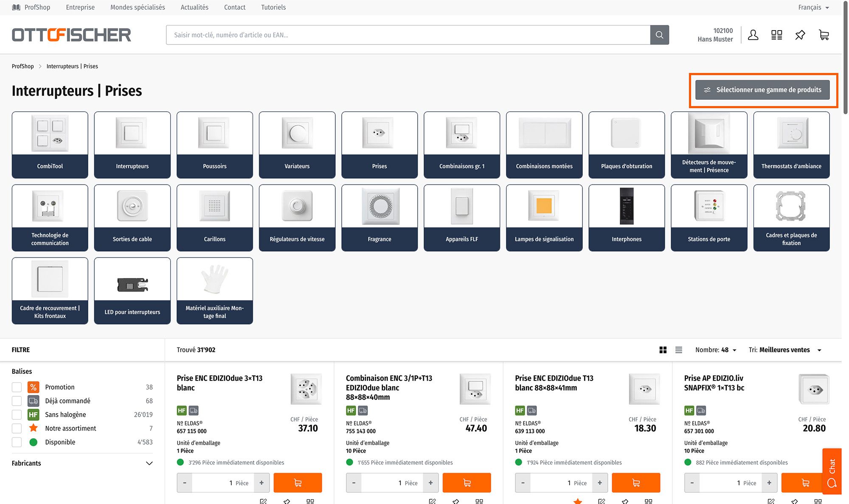Viewport: 849px width, 504px height.
Task: Click Sélectionner une gamme de produits button
Action: click(762, 90)
